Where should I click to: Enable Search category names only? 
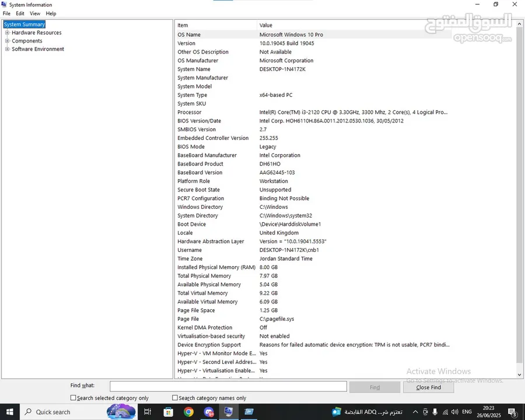175,398
